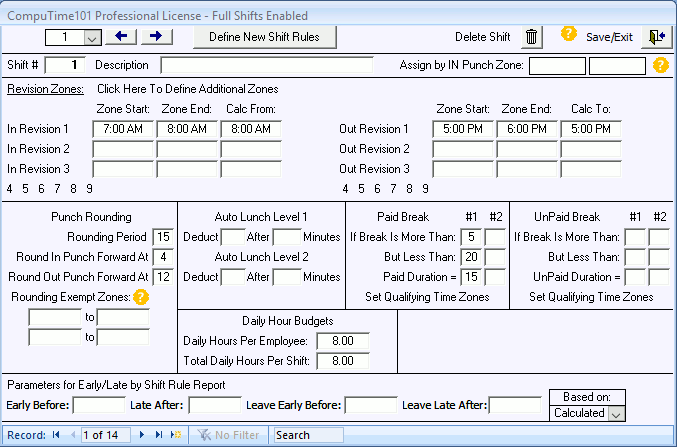
Task: Go to previous shift with left arrow
Action: point(121,37)
